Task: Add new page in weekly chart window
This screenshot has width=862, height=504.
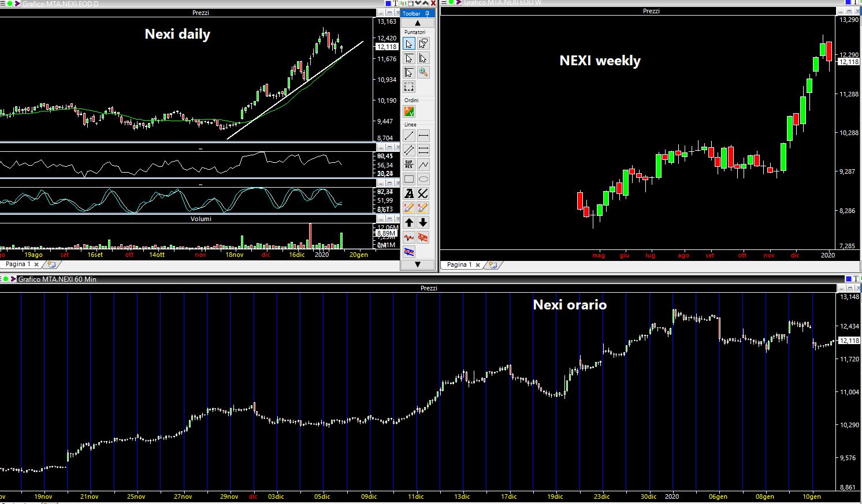Action: [493, 265]
